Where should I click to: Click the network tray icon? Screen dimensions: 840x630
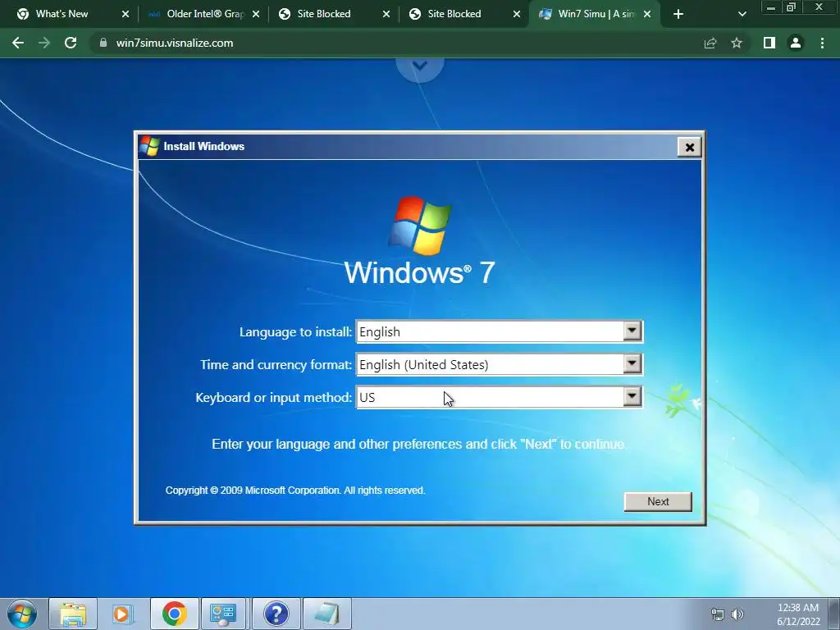pyautogui.click(x=717, y=614)
